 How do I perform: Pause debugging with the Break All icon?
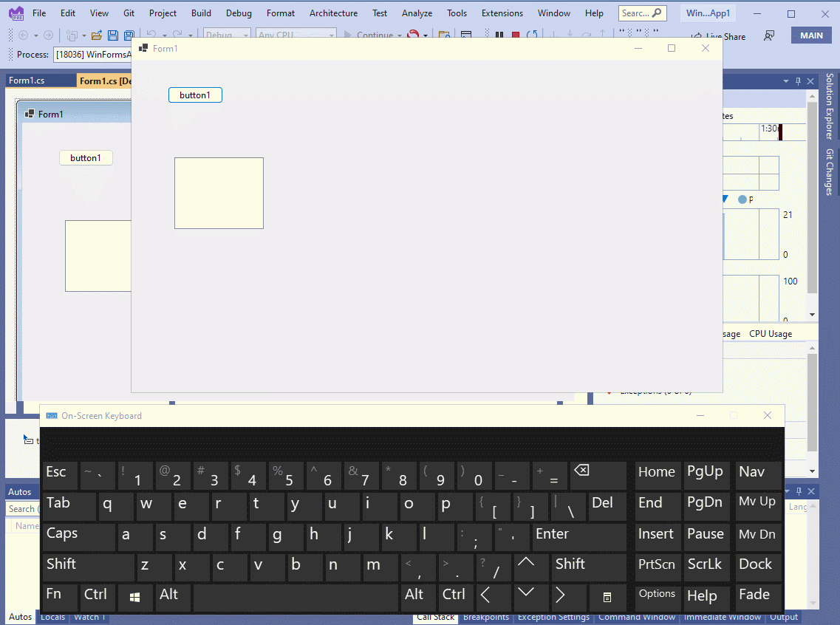point(501,35)
